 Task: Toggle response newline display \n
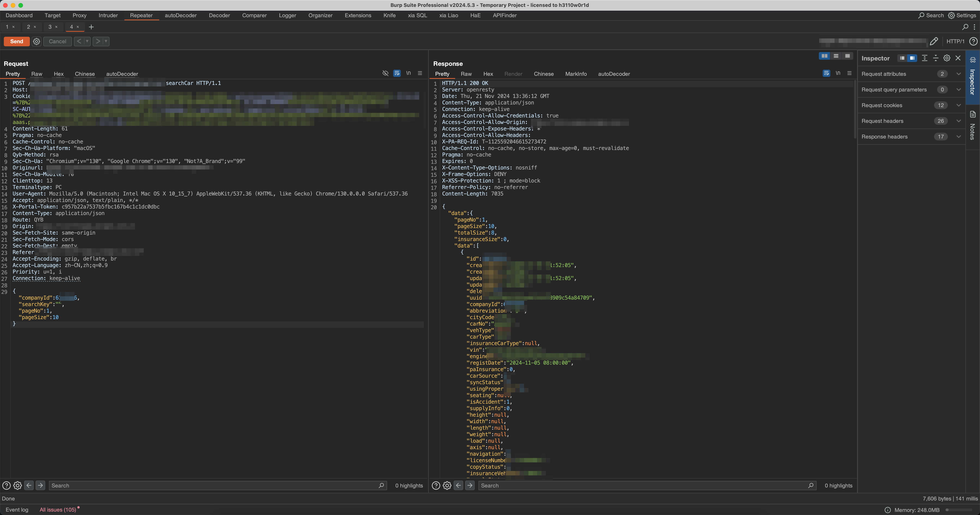point(838,73)
